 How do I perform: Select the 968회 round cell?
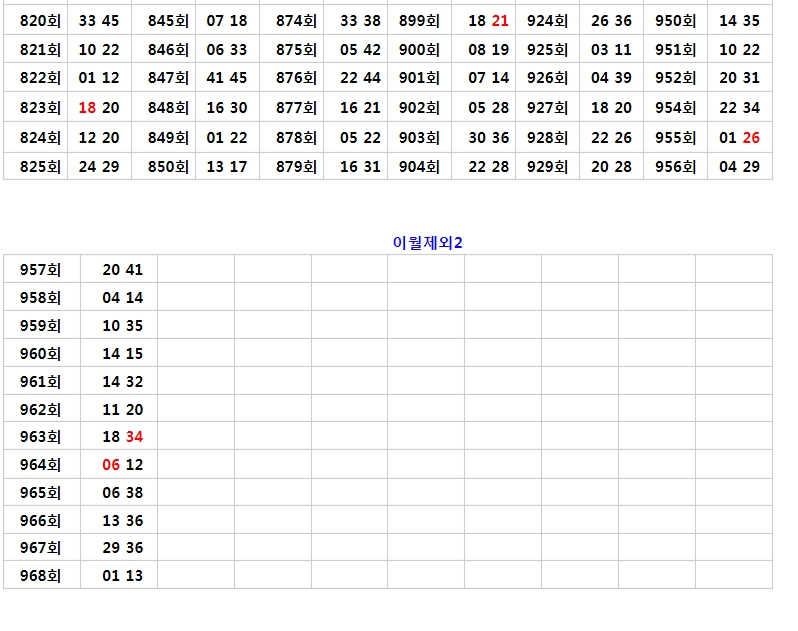41,575
